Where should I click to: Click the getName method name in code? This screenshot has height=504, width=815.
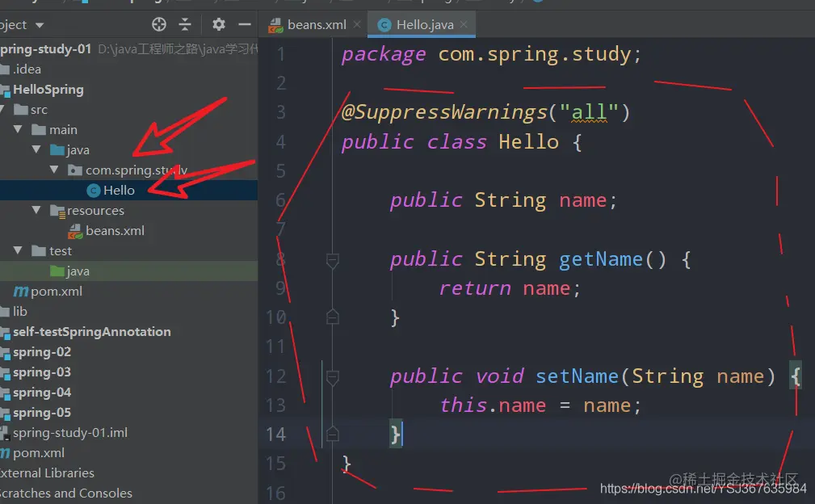coord(601,259)
